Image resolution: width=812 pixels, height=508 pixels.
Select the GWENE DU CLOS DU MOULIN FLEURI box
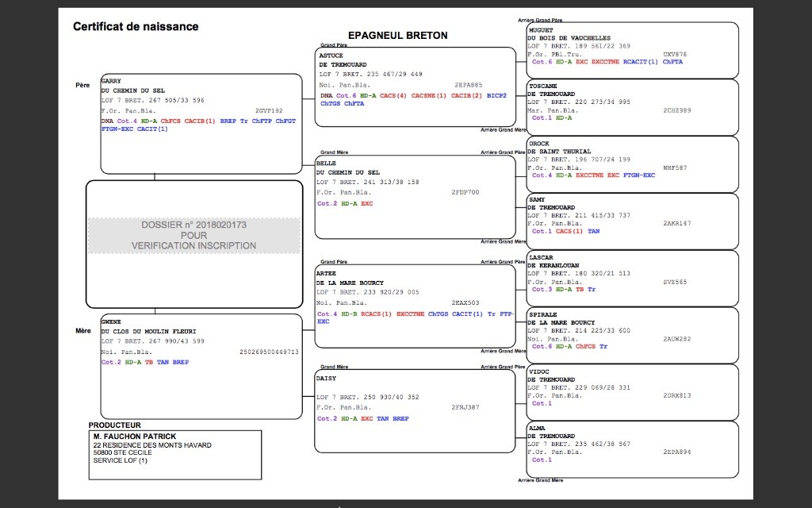(x=201, y=366)
